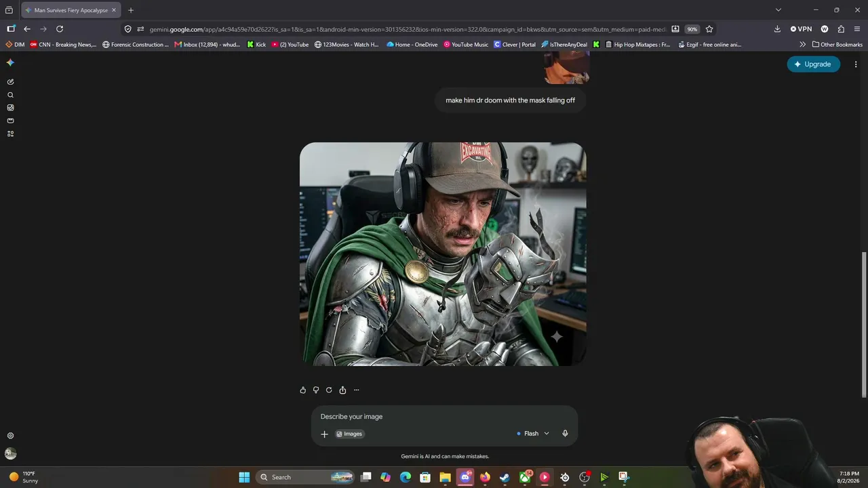Open Discord from the taskbar
868x488 pixels.
(465, 477)
